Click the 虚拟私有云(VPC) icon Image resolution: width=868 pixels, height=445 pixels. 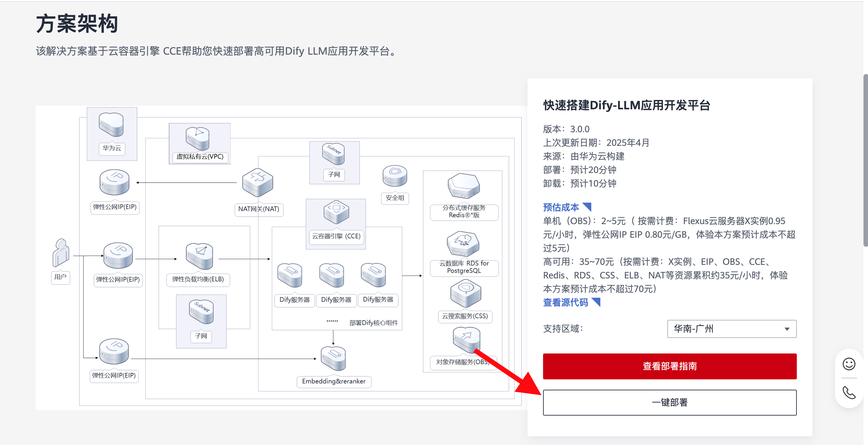pyautogui.click(x=198, y=139)
